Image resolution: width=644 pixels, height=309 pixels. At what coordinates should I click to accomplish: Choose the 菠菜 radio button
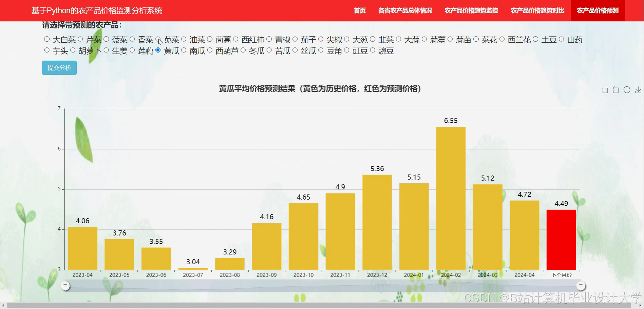pos(106,39)
